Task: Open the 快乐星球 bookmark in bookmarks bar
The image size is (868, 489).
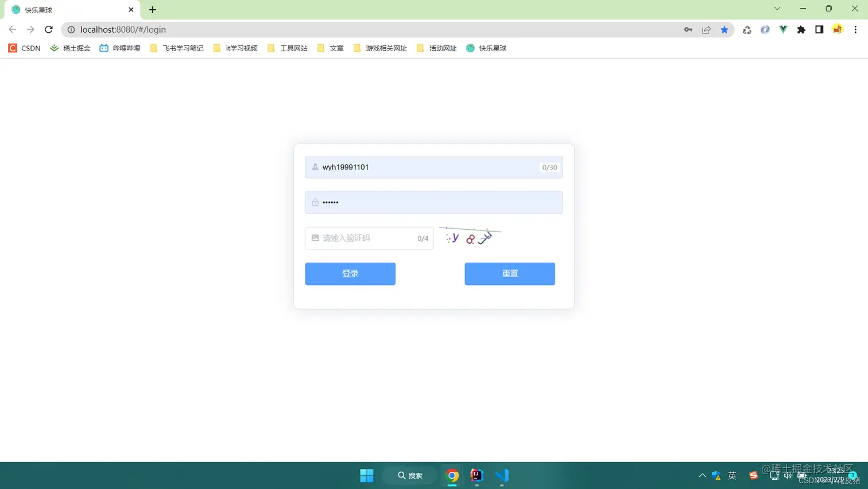Action: 486,48
